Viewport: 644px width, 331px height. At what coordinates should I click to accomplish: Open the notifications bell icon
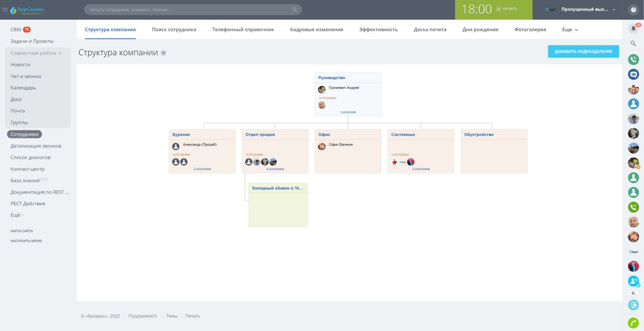[x=633, y=29]
